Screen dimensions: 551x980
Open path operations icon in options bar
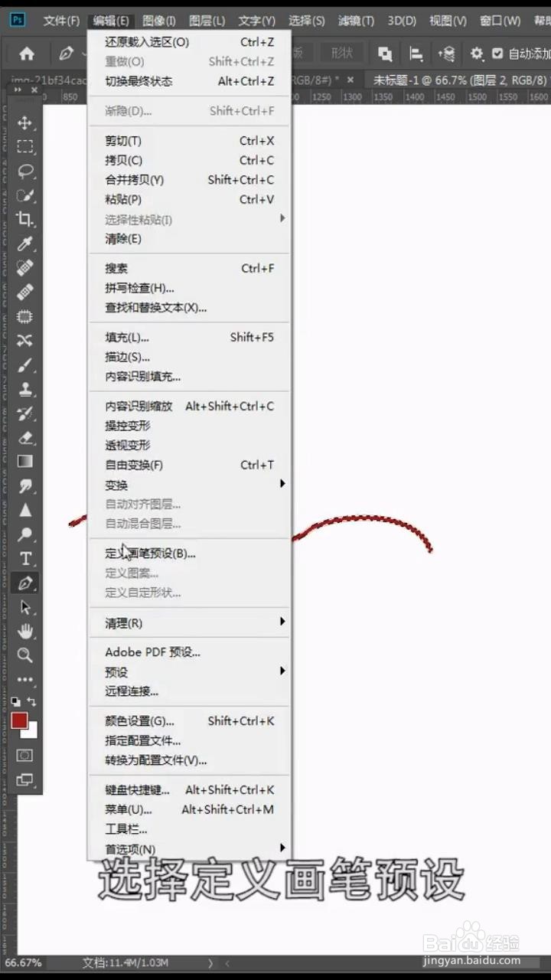pyautogui.click(x=385, y=54)
